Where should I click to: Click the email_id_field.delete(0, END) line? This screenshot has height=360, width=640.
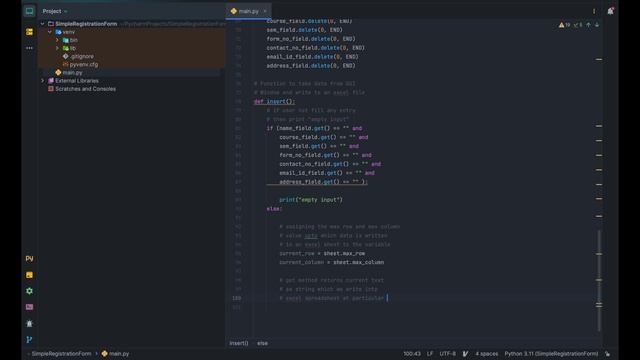312,57
